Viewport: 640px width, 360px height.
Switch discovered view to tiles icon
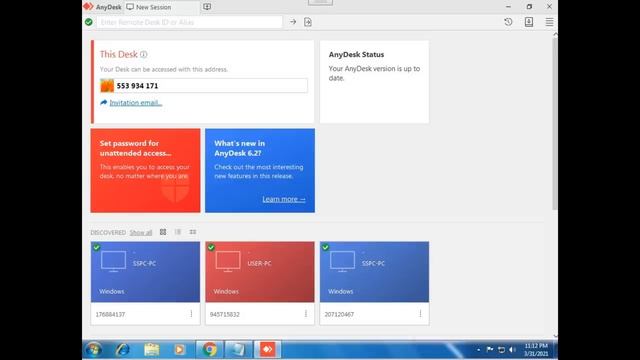(x=163, y=232)
